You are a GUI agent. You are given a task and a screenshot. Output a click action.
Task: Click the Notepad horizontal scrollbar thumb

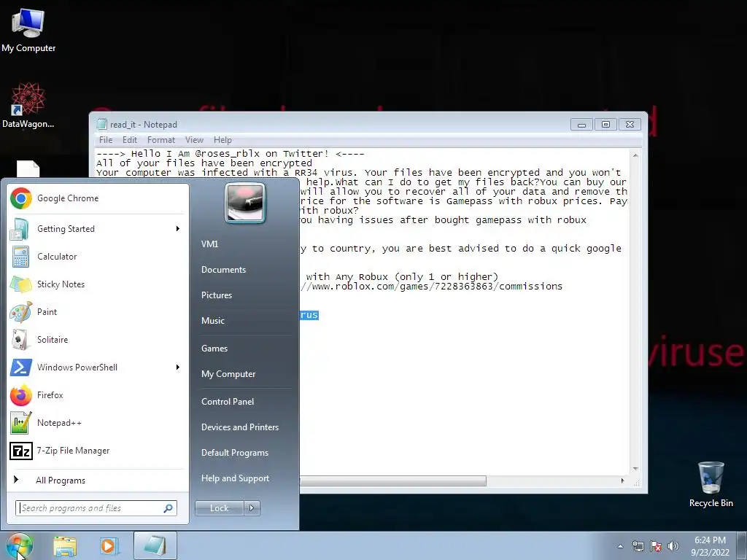pyautogui.click(x=392, y=481)
